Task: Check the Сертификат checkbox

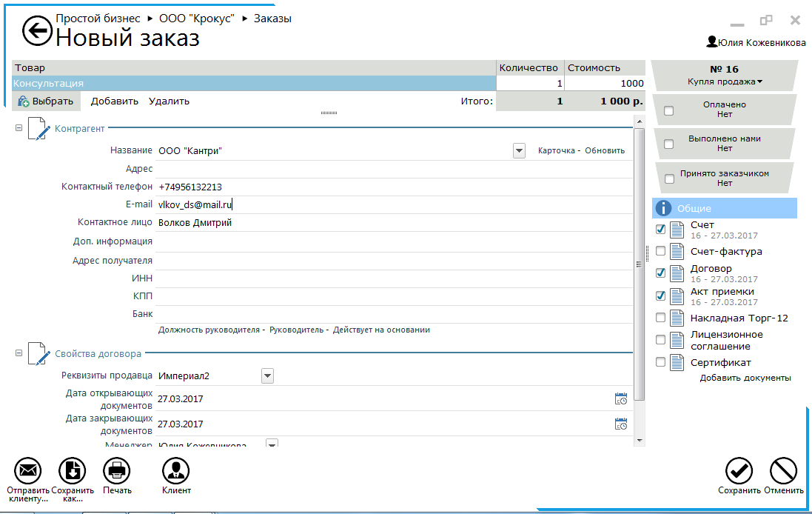Action: 660,362
